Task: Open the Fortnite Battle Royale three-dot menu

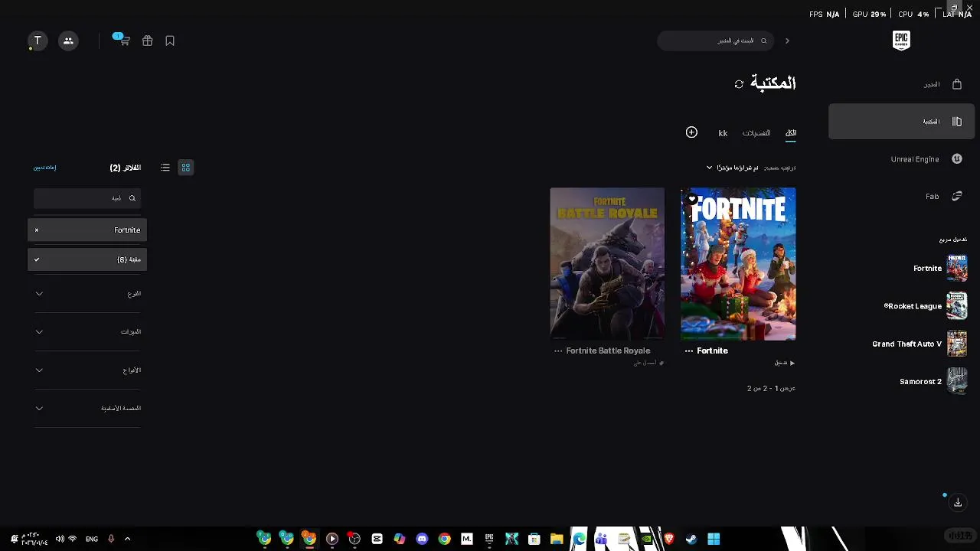Action: pos(558,351)
